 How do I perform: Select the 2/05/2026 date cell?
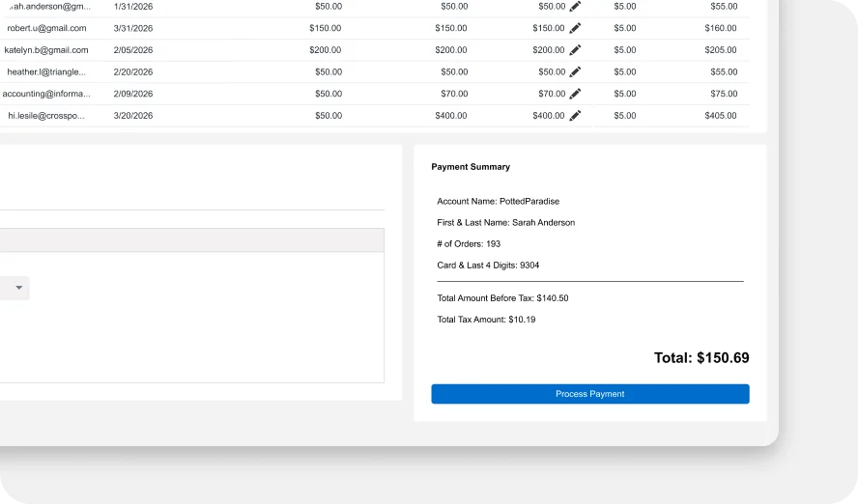(x=133, y=50)
